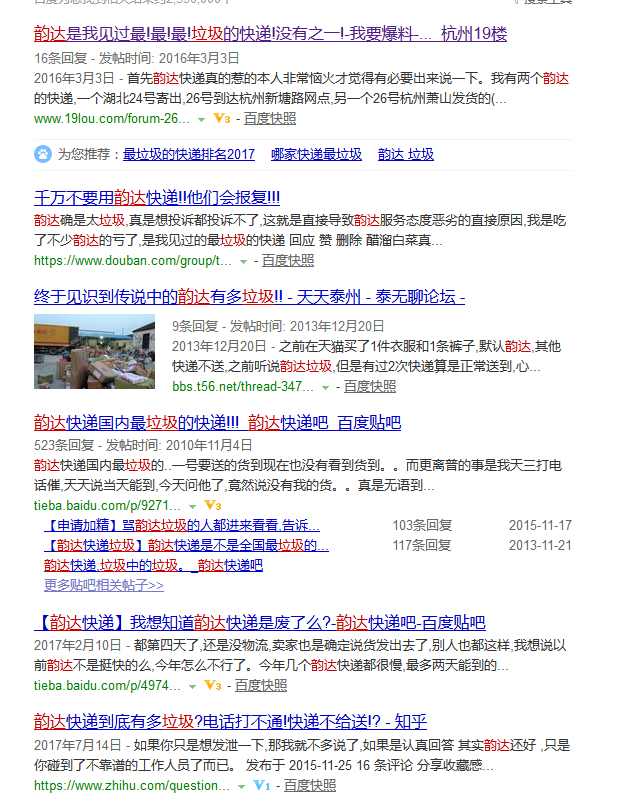Open suggestion 韵达 垃圾
This screenshot has height=801, width=622.
point(406,154)
